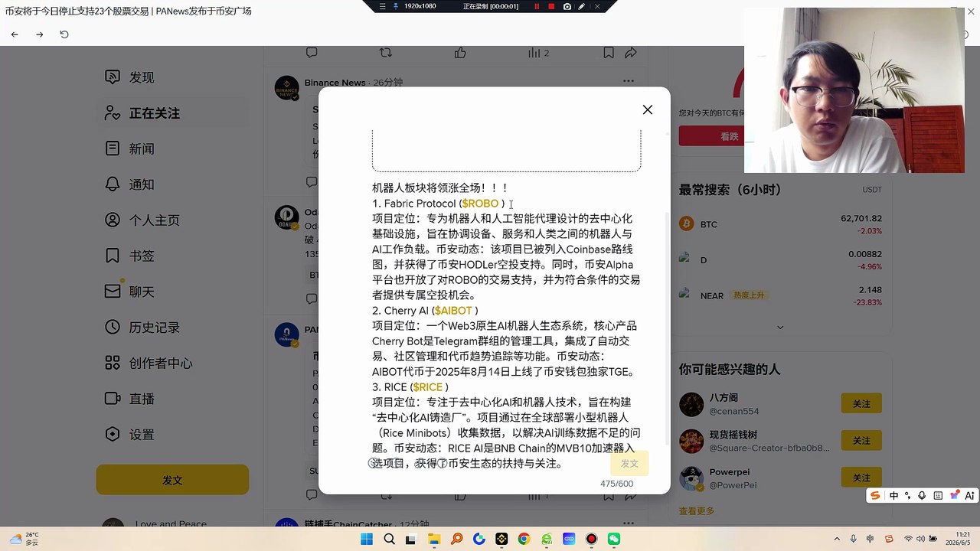Open 聊天 in the left sidebar
This screenshot has height=551, width=980.
(x=172, y=292)
